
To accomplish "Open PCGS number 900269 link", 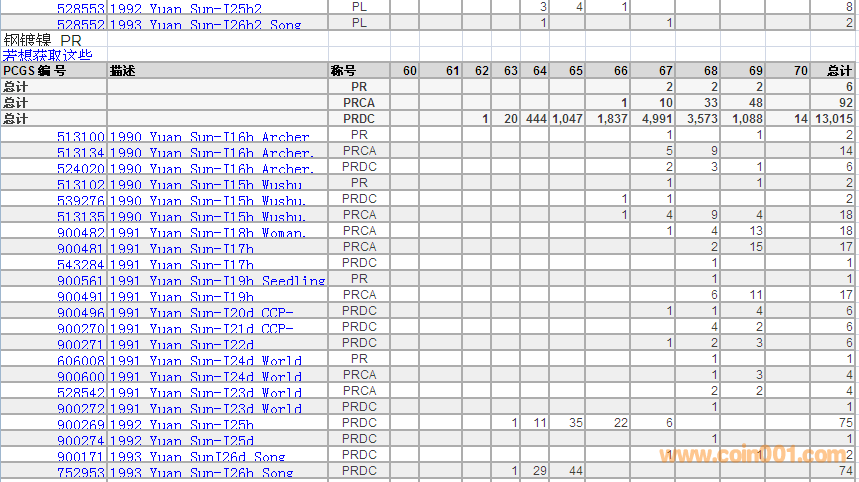I will point(80,425).
